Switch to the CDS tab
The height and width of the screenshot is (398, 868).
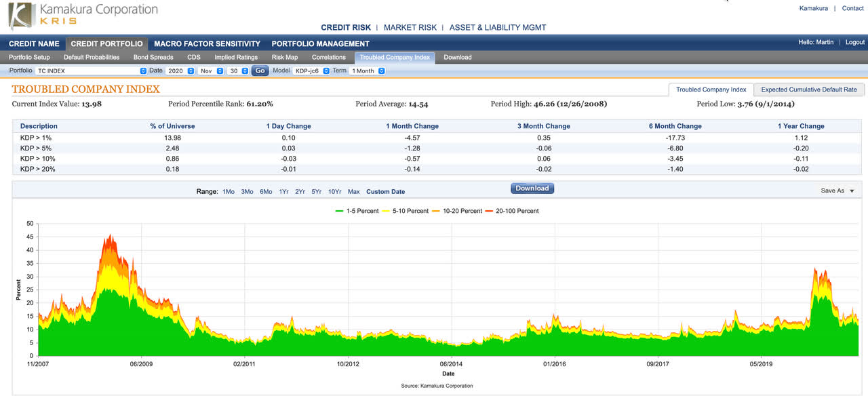tap(194, 58)
